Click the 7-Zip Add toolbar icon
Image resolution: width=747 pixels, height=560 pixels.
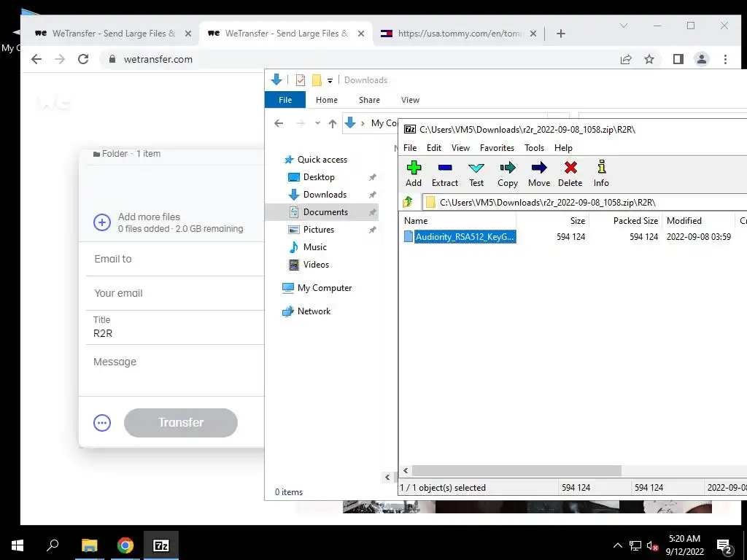[414, 174]
